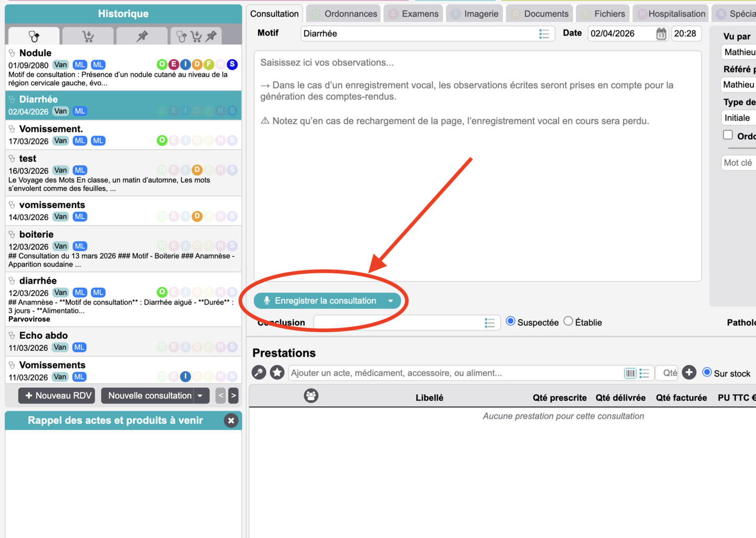Viewport: 756px width, 538px height.
Task: Switch to the Documents tab
Action: click(x=540, y=14)
